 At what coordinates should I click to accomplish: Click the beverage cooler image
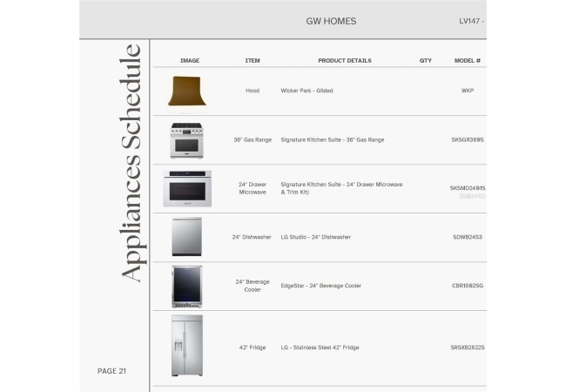point(187,286)
